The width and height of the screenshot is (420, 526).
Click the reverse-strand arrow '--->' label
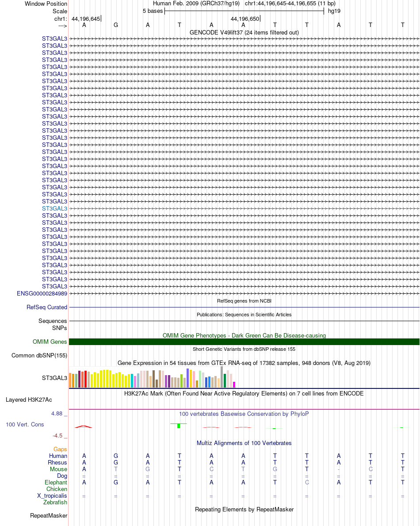click(x=62, y=26)
